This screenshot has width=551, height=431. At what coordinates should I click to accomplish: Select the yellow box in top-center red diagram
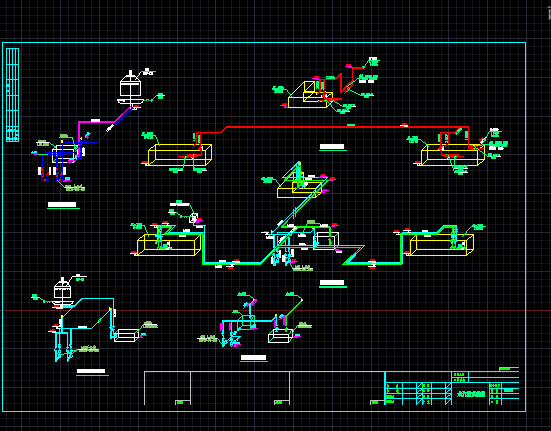point(309,95)
